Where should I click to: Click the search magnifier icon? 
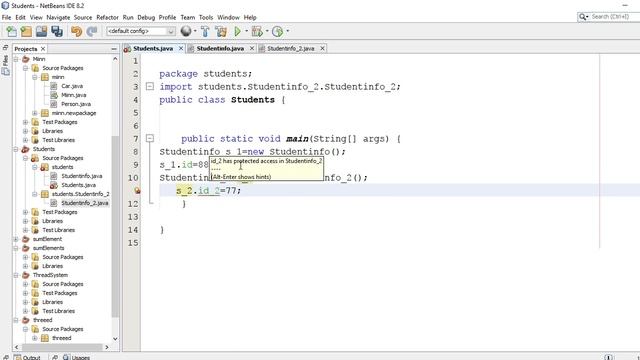(583, 17)
